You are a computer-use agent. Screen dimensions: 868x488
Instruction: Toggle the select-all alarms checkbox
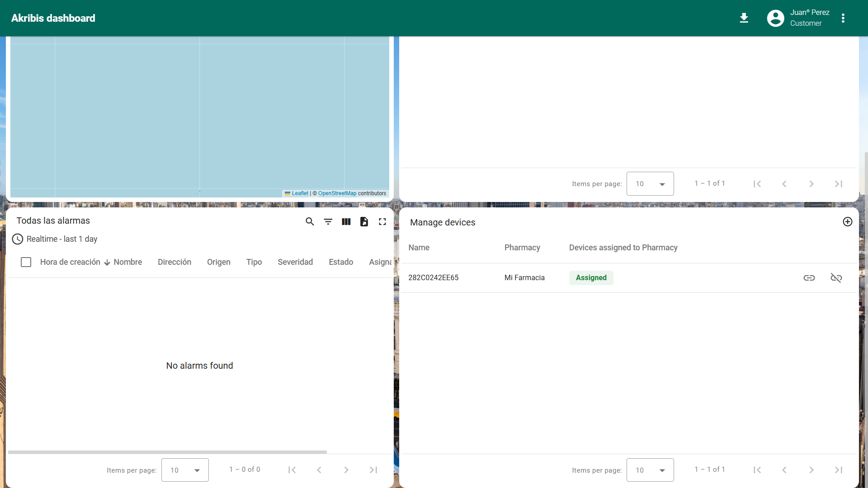pos(26,262)
